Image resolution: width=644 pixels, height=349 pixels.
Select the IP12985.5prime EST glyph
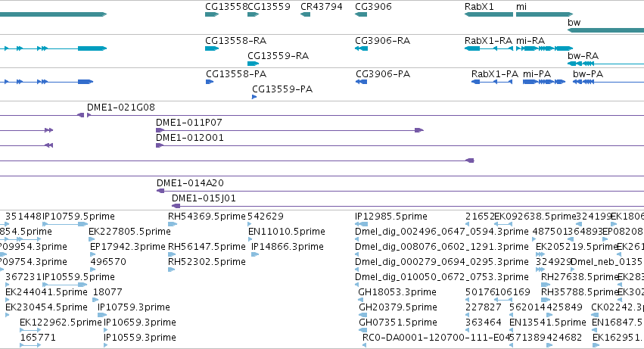[362, 224]
